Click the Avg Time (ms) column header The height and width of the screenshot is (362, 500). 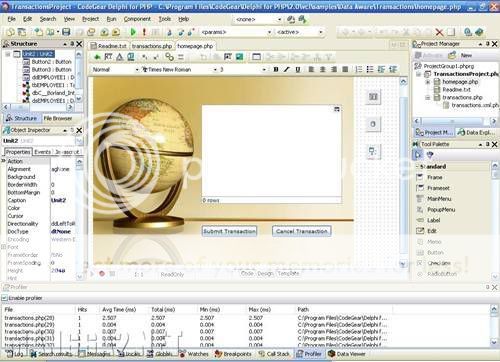pos(119,310)
